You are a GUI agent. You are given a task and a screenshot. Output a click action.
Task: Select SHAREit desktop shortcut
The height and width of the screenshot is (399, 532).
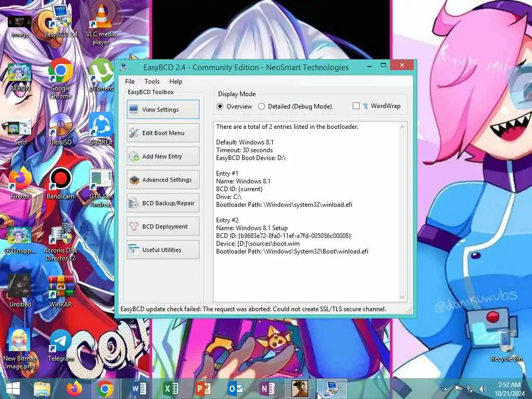(x=101, y=129)
